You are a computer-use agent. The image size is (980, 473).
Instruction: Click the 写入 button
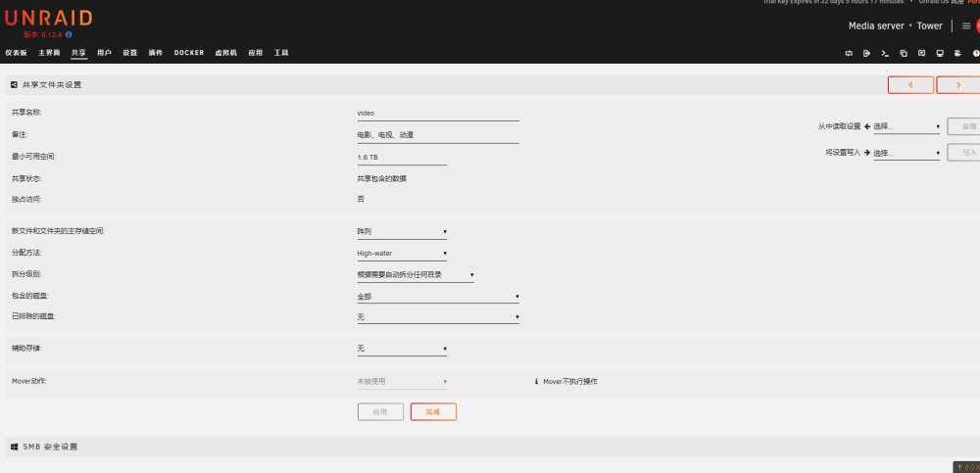[x=963, y=153]
